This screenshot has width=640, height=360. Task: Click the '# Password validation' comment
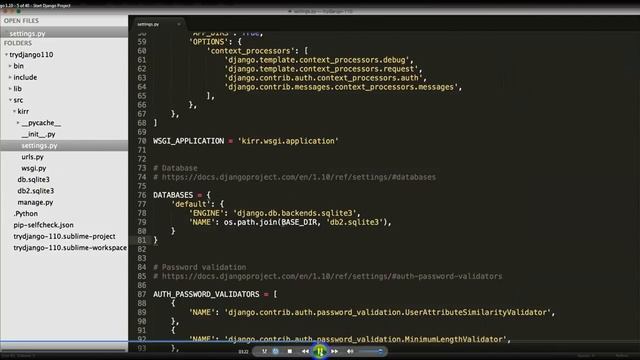[x=200, y=267]
